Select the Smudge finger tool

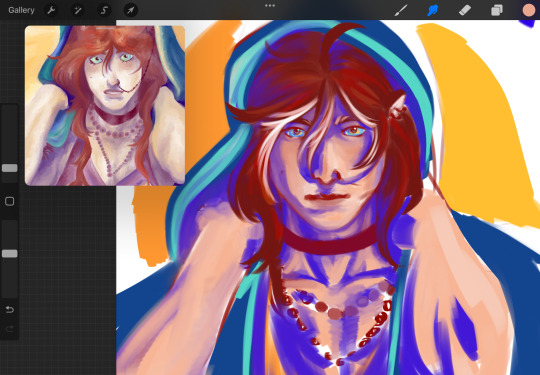point(433,10)
